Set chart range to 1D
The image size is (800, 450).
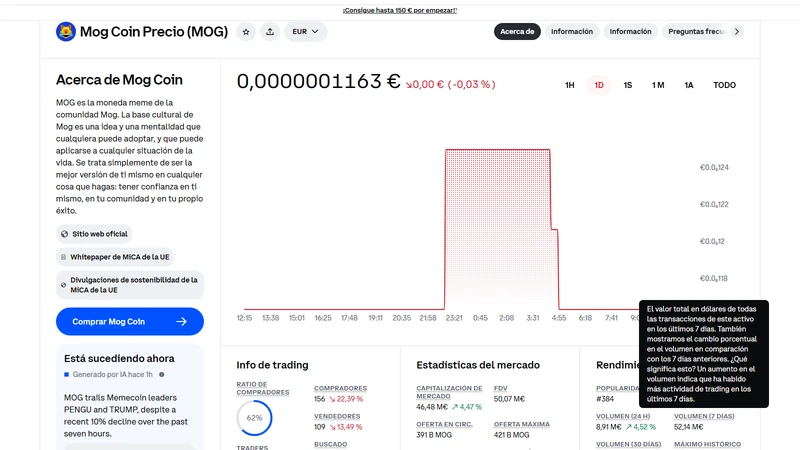coord(599,85)
